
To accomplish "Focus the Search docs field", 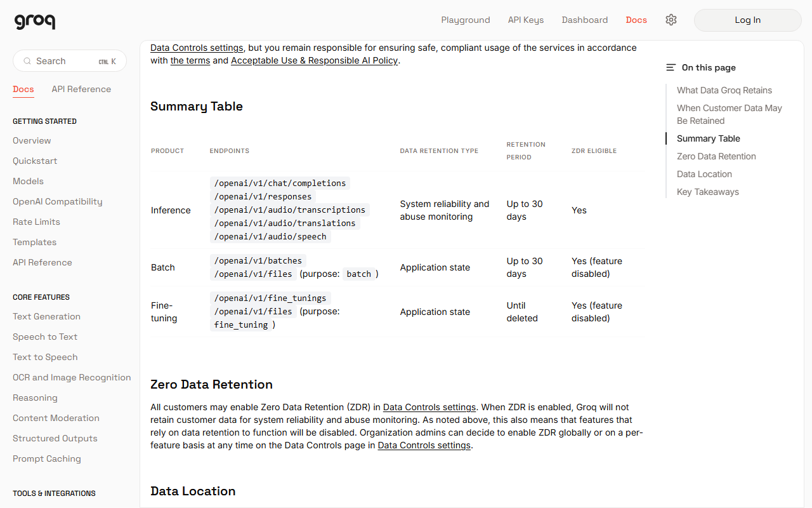I will tap(70, 61).
